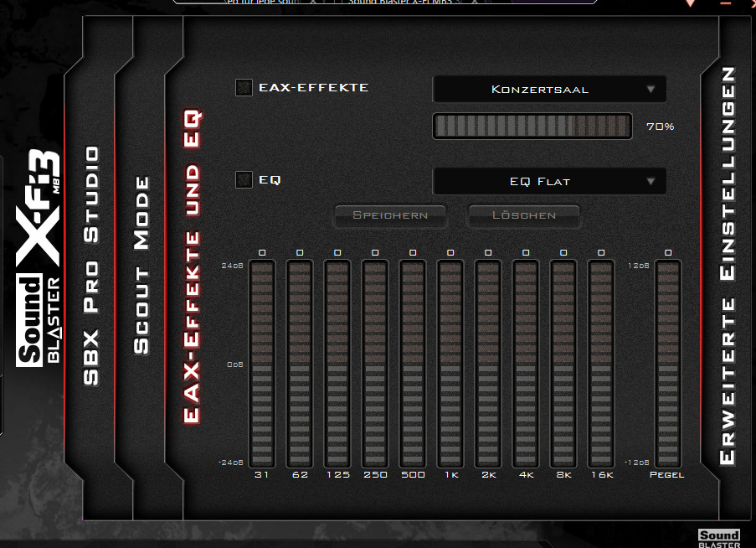The image size is (756, 548).
Task: Enable the EQ checkbox
Action: tap(244, 180)
